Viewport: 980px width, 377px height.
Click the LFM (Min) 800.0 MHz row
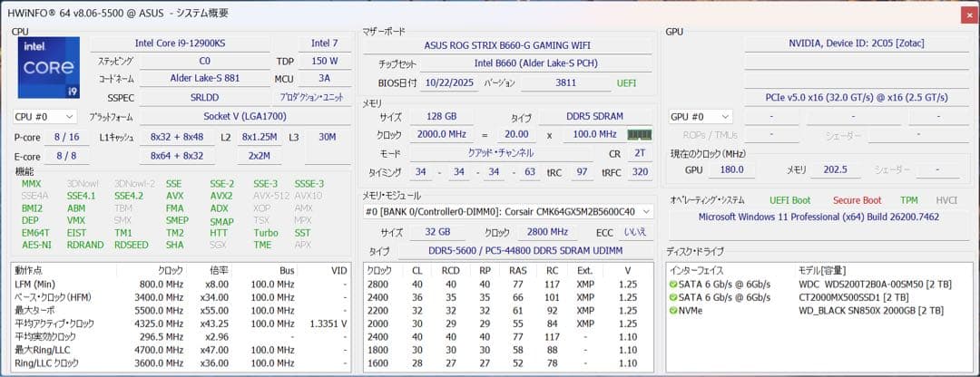[181, 284]
